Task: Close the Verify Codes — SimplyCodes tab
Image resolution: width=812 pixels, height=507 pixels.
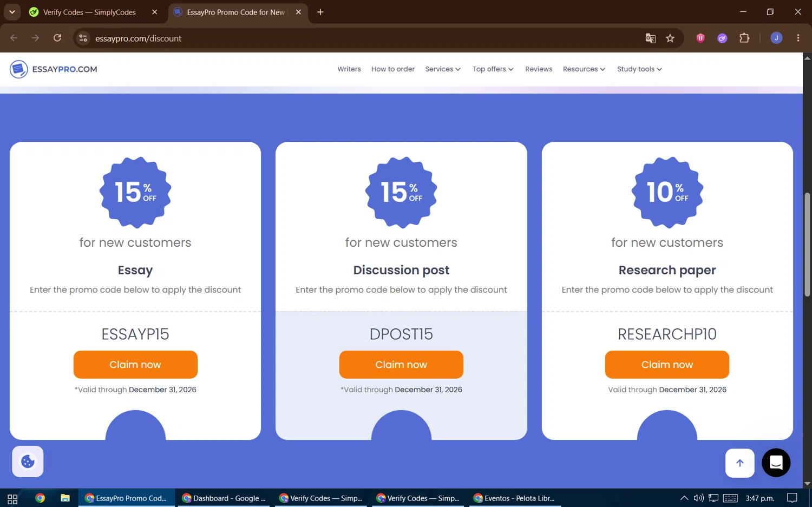Action: [155, 12]
